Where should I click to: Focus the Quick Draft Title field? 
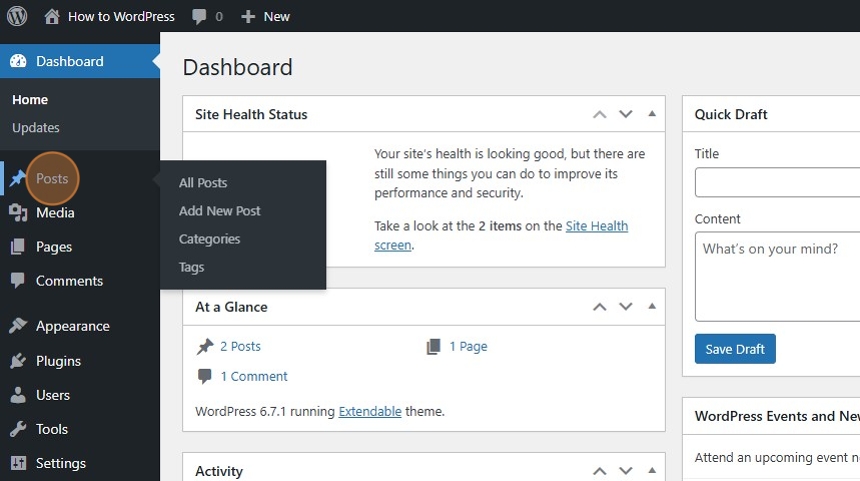[x=777, y=182]
